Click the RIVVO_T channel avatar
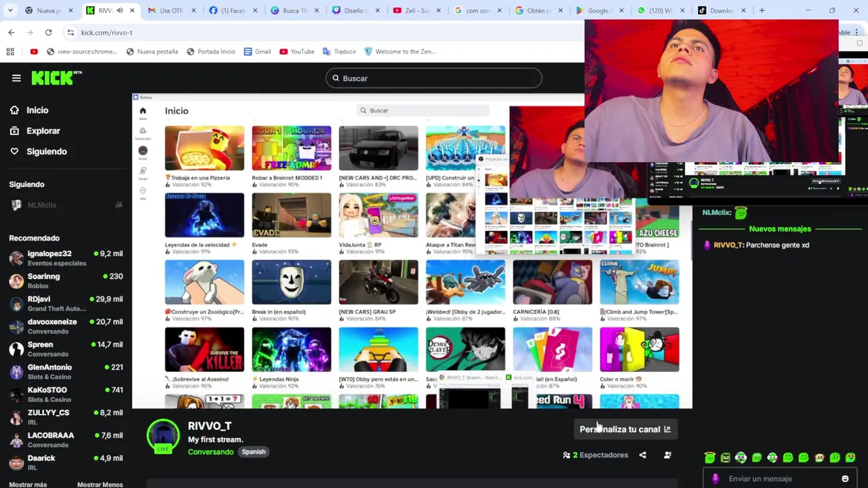Screen dimensions: 868x488 coord(163,436)
